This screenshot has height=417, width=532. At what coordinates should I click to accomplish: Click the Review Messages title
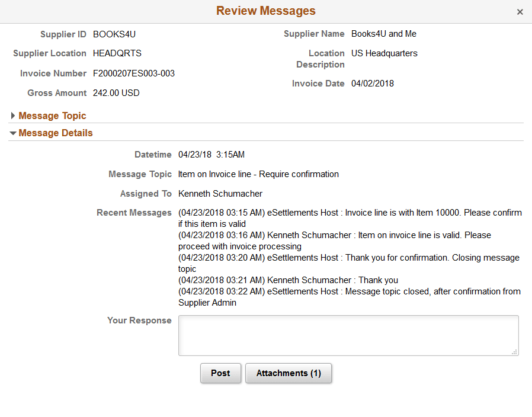click(x=265, y=11)
